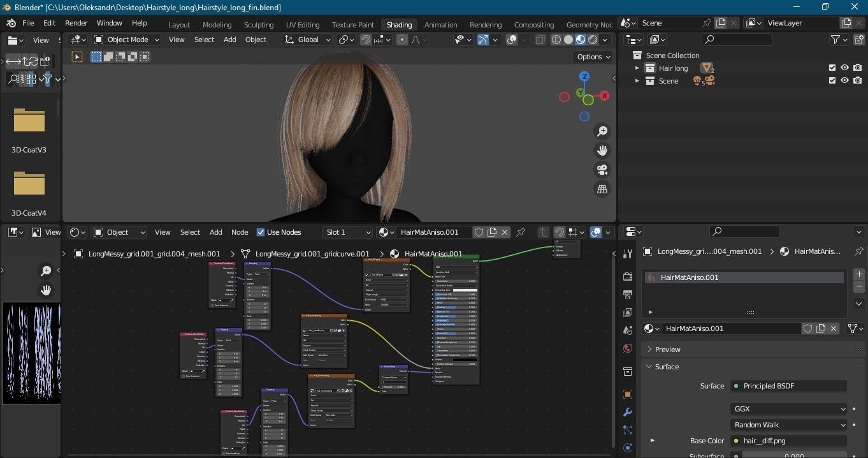Image resolution: width=868 pixels, height=458 pixels.
Task: Click the Z axis on navigation gizmo
Action: pos(584,77)
